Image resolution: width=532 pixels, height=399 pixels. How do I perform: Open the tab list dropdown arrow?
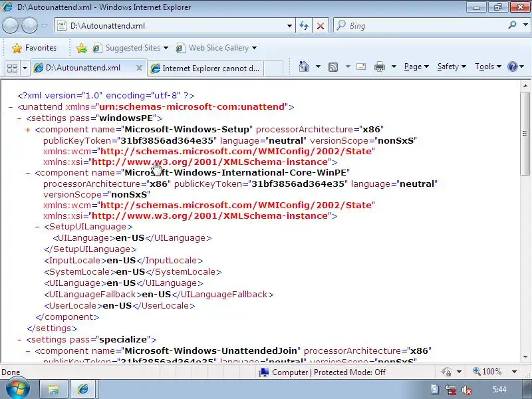(25, 68)
